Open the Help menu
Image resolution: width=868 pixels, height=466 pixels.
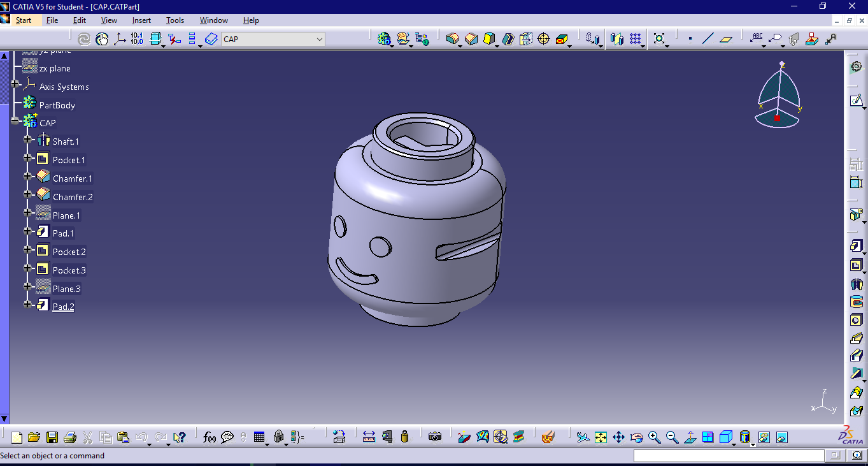pyautogui.click(x=251, y=20)
